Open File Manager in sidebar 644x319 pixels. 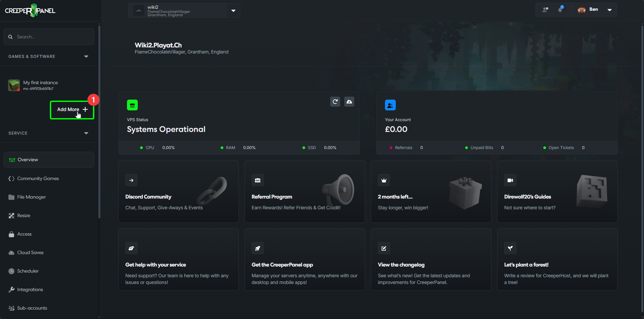(x=49, y=197)
